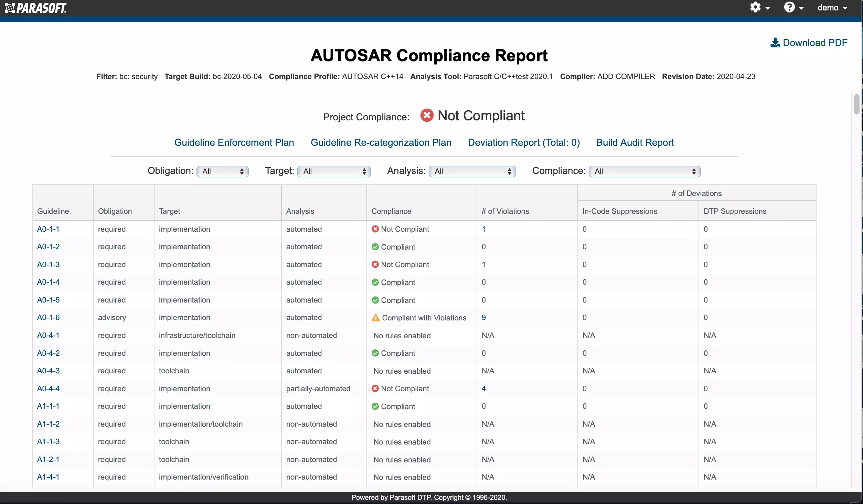Viewport: 863px width, 504px height.
Task: Open the Target filter dropdown
Action: 334,171
